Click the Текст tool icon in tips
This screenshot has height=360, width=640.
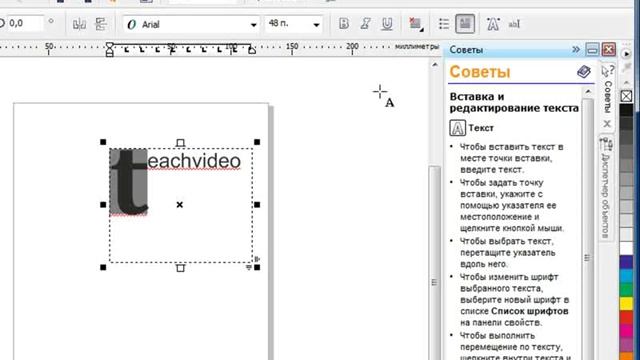coord(457,128)
